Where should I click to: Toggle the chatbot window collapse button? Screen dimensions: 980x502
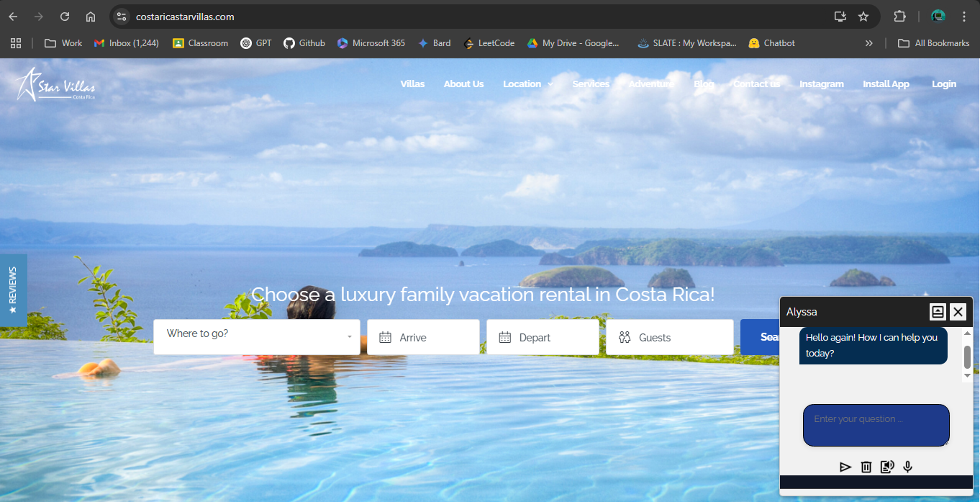tap(938, 312)
